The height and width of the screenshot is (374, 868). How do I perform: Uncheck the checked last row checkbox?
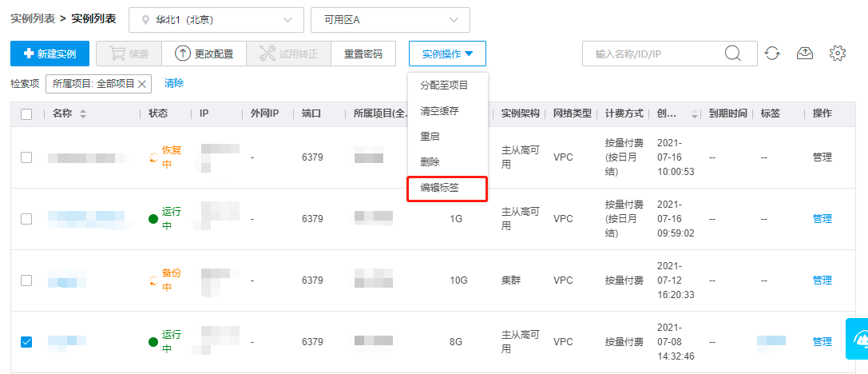pos(26,342)
